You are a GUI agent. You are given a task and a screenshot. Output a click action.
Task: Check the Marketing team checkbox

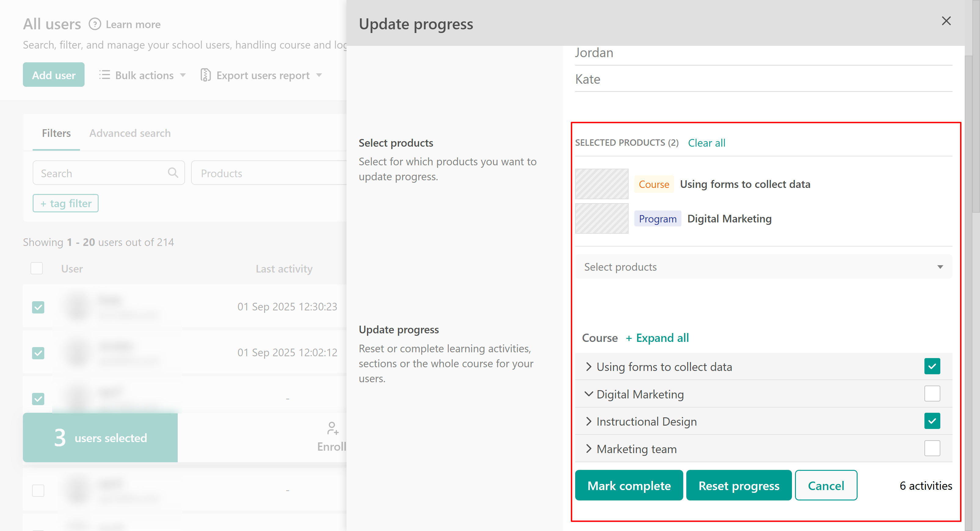coord(932,449)
